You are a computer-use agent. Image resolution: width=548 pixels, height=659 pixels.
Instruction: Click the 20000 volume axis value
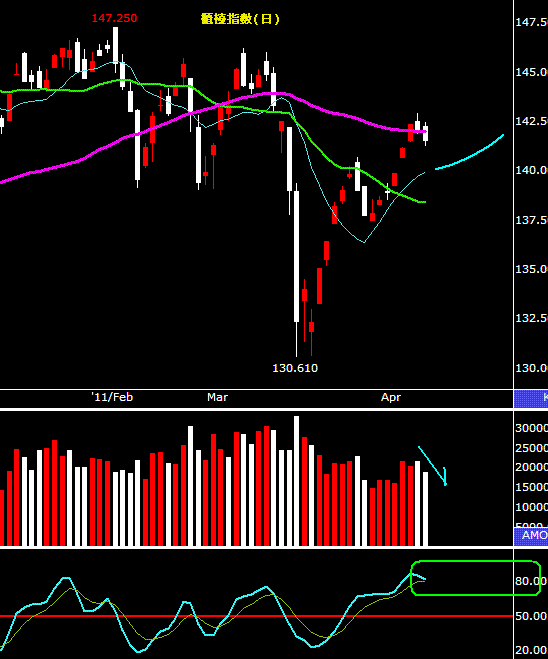pyautogui.click(x=532, y=467)
